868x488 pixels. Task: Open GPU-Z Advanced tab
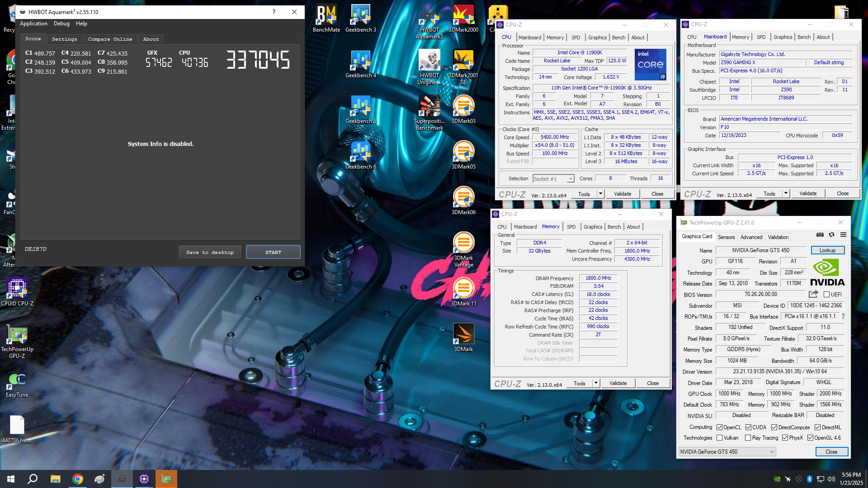point(751,237)
